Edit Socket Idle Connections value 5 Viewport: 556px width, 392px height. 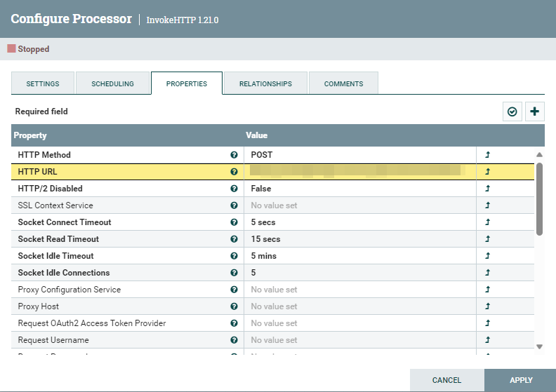(360, 273)
